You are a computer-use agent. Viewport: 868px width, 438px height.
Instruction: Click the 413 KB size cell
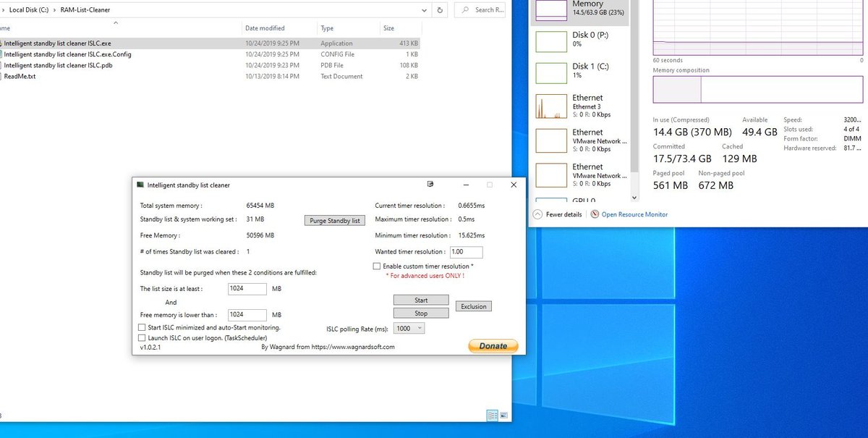409,43
